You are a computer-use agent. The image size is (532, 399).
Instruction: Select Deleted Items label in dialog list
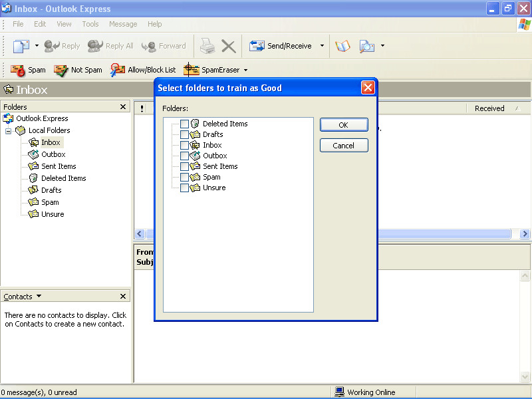click(x=225, y=124)
